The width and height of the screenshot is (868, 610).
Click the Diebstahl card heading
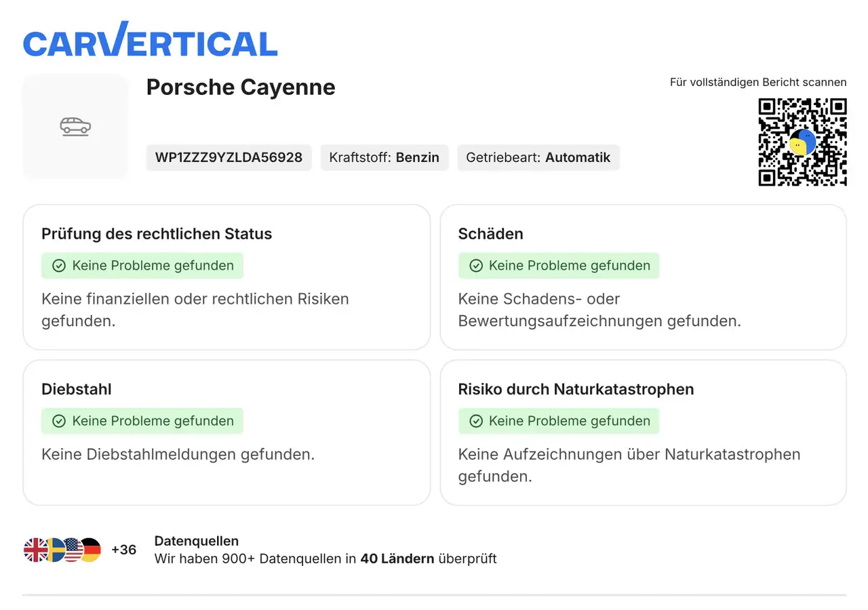tap(77, 389)
